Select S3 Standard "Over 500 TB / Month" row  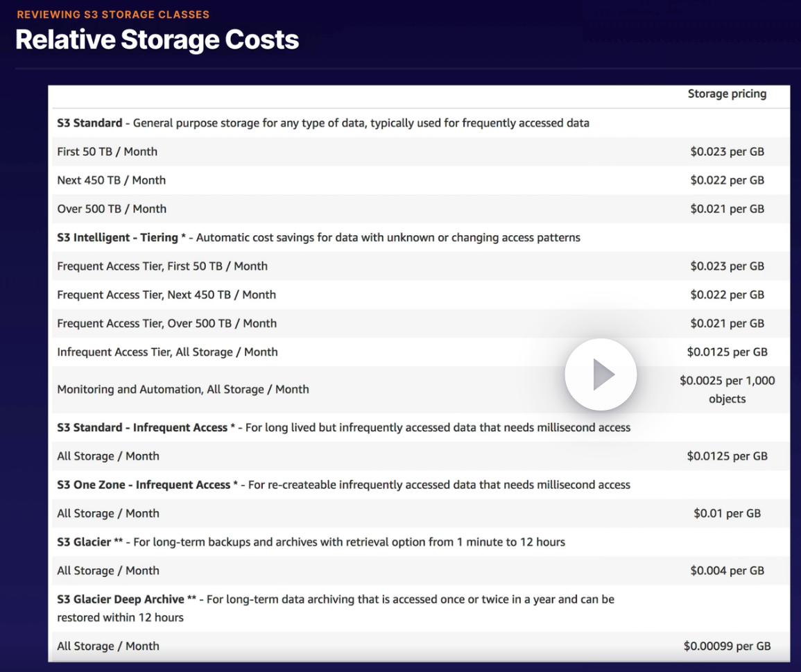coord(111,209)
